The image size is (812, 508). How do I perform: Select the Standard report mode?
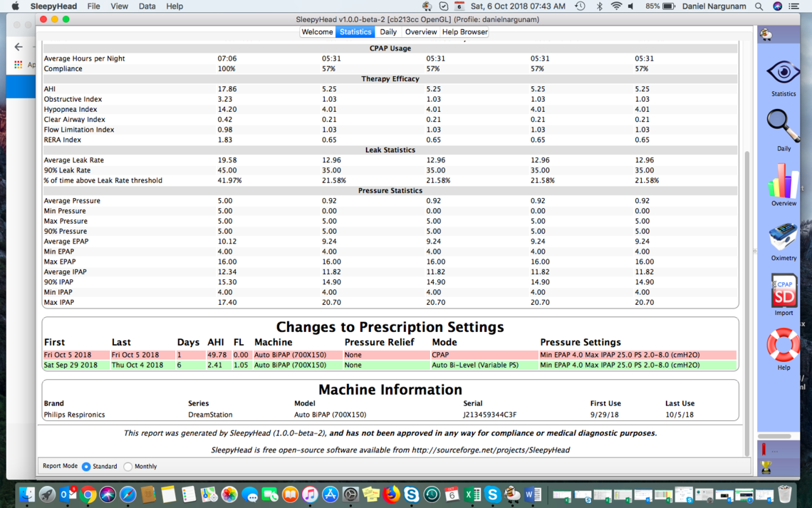[x=86, y=467]
